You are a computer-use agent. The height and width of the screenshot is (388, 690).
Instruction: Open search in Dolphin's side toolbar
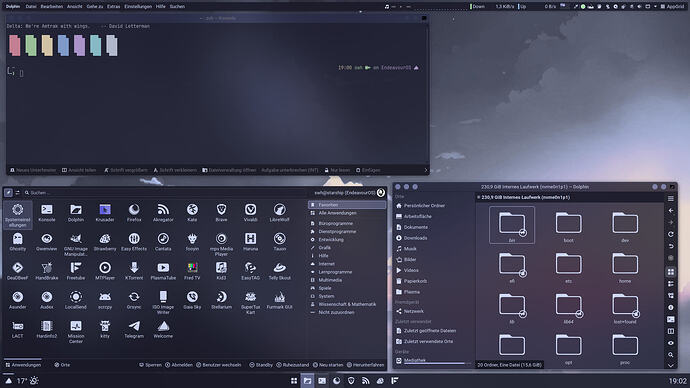(671, 355)
